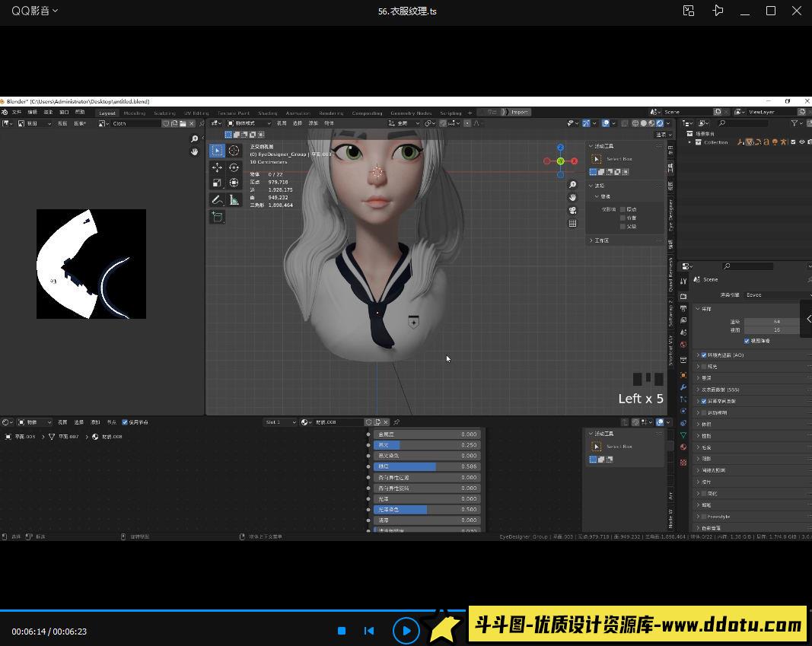The image size is (812, 646).
Task: Select the Scale tool
Action: [x=217, y=183]
